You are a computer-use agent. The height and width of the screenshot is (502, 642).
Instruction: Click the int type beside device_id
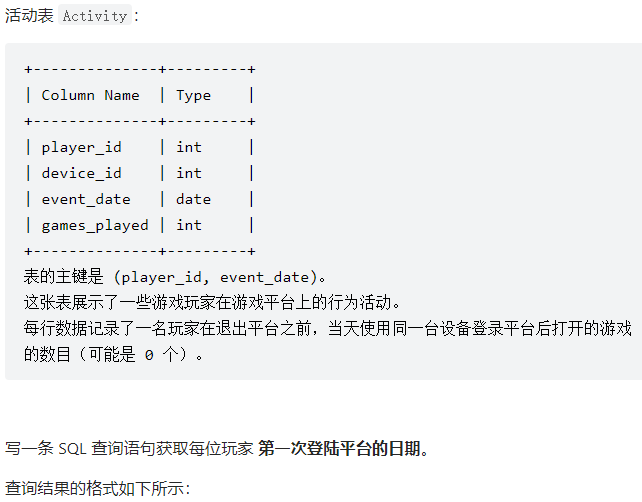click(189, 173)
